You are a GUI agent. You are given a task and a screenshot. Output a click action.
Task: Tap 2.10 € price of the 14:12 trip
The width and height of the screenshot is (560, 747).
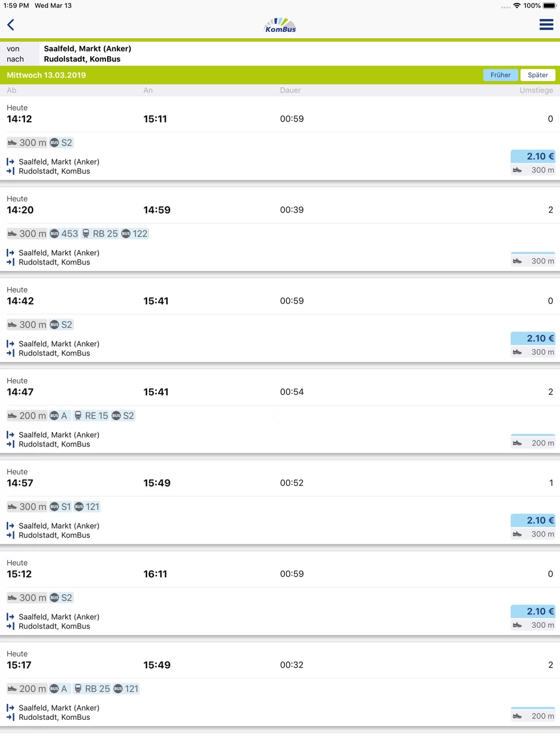coord(533,156)
